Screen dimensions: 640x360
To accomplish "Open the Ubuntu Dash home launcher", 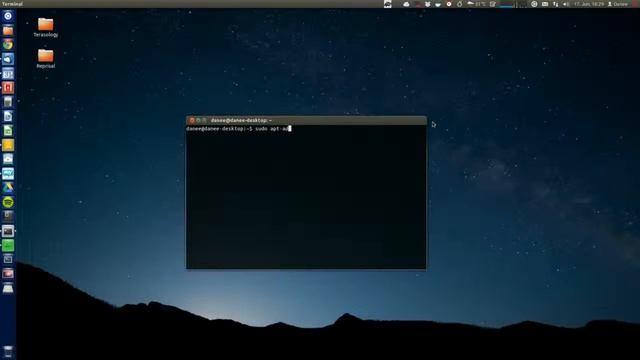I will point(8,16).
